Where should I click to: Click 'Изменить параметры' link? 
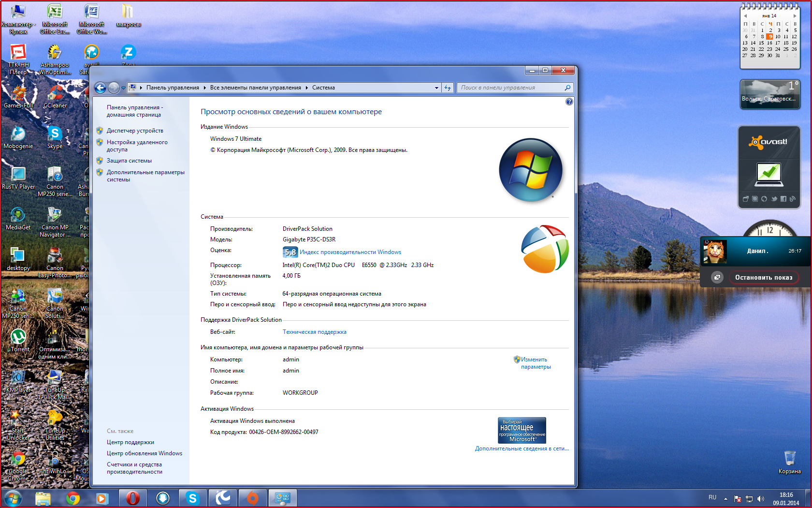point(536,363)
